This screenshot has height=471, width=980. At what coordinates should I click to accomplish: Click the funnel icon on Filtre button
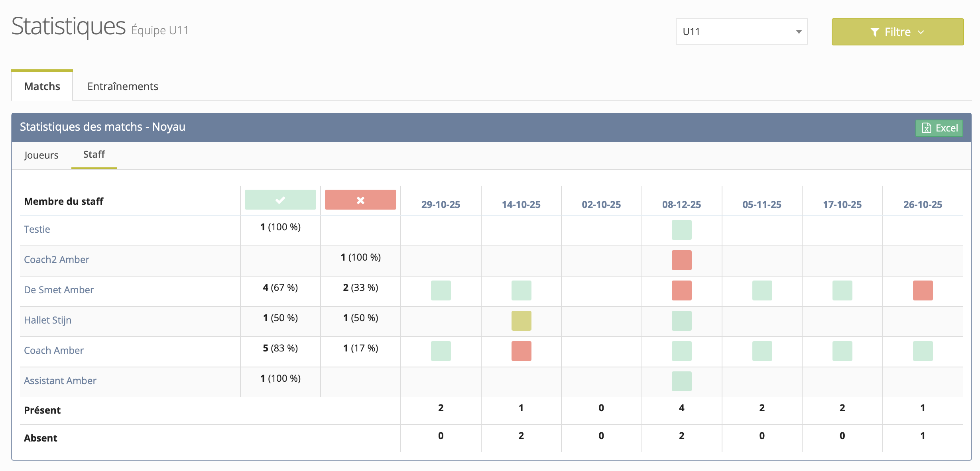tap(875, 32)
